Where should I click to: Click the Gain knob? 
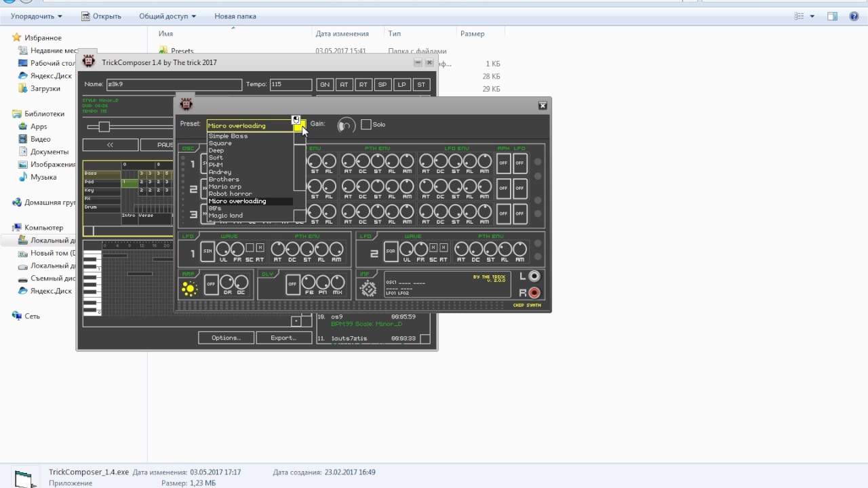coord(346,125)
